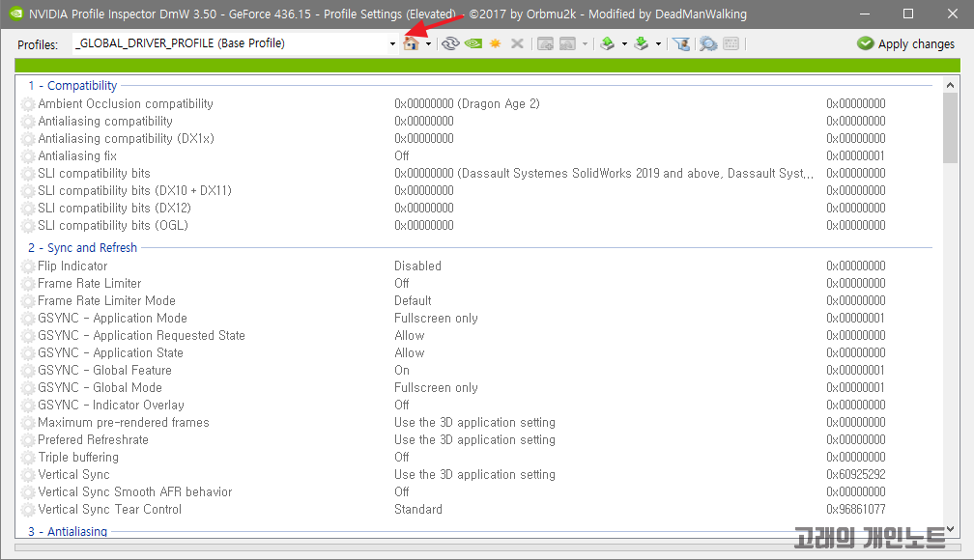This screenshot has height=560, width=974.
Task: Click the gear icon beside Frame Rate Limiter Mode
Action: [28, 301]
